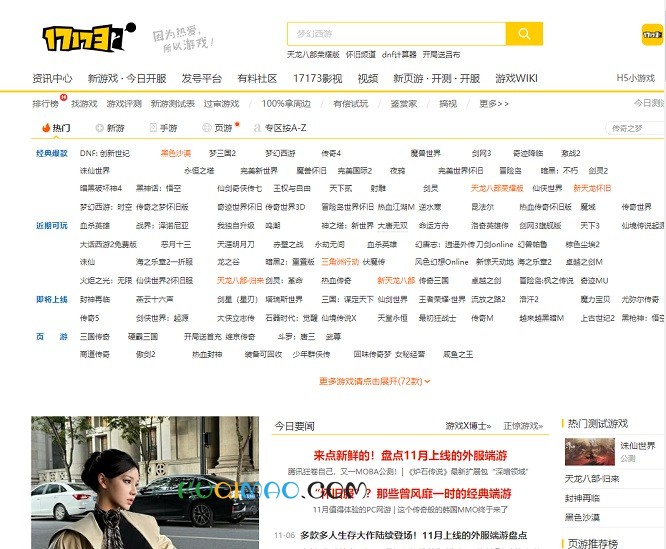Expand 更多游戏请点击展开(72款)
666x549 pixels.
(x=375, y=381)
